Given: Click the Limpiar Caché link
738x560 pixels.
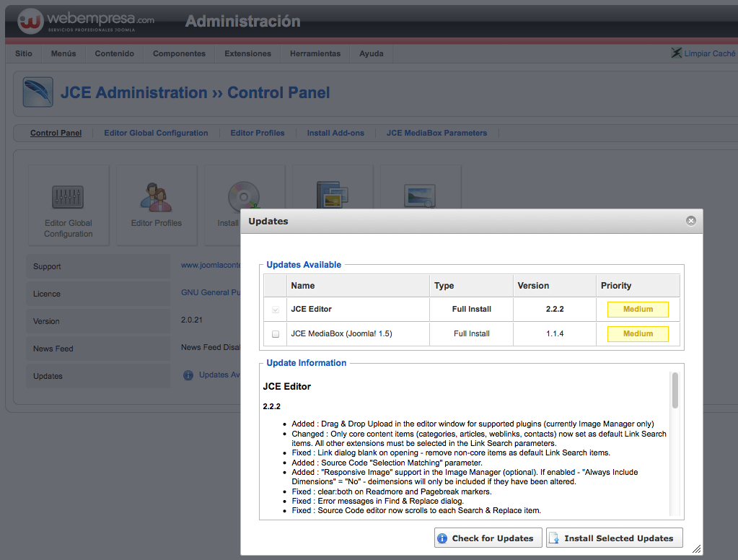Looking at the screenshot, I should point(709,53).
